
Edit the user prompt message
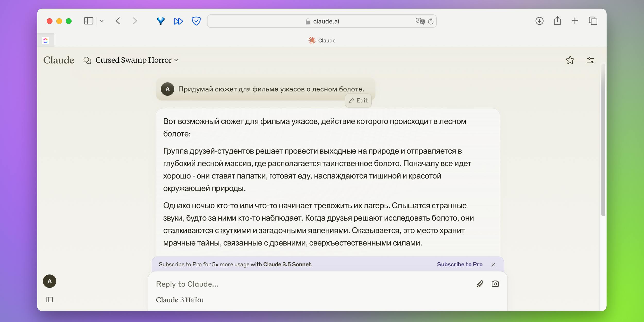click(358, 101)
